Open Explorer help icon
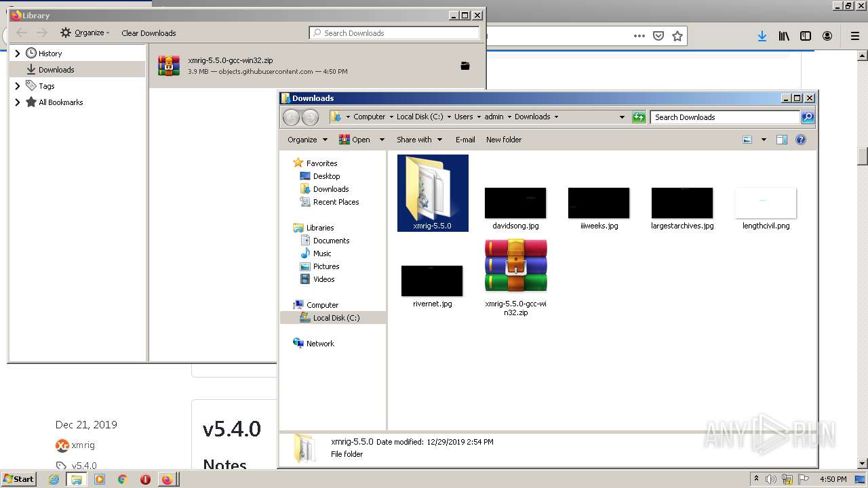The width and height of the screenshot is (868, 488). click(x=801, y=140)
